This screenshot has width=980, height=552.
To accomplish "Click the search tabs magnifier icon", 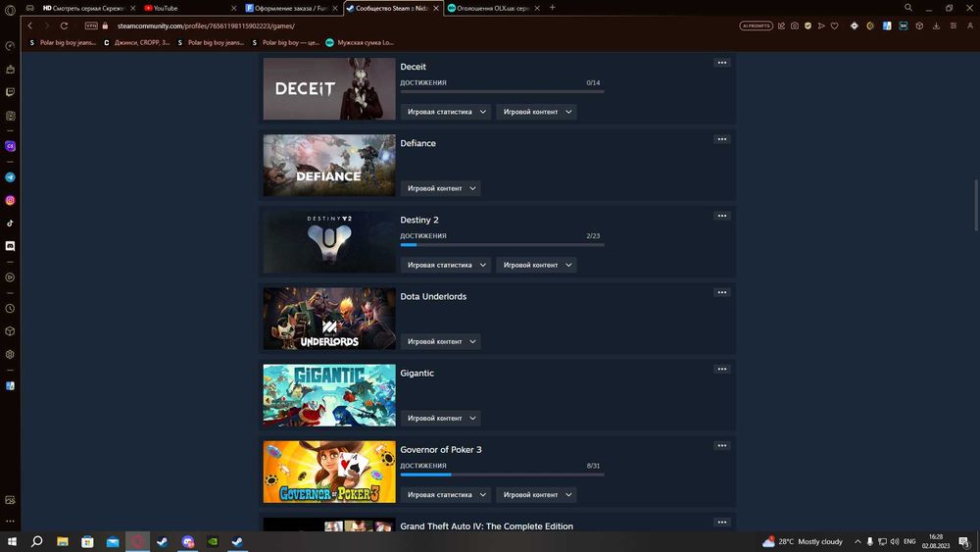I will (908, 8).
